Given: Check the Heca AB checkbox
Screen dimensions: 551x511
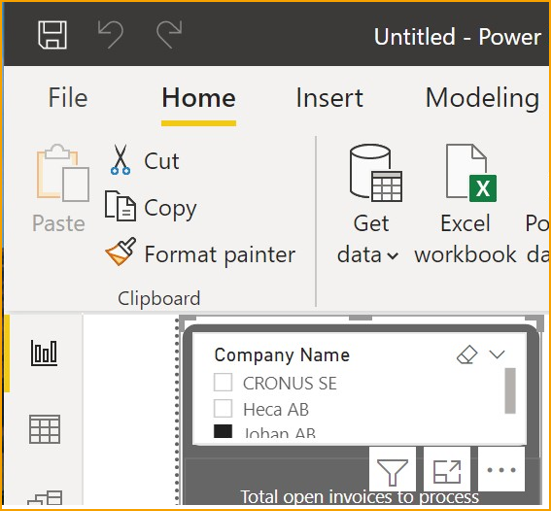Looking at the screenshot, I should tap(223, 408).
